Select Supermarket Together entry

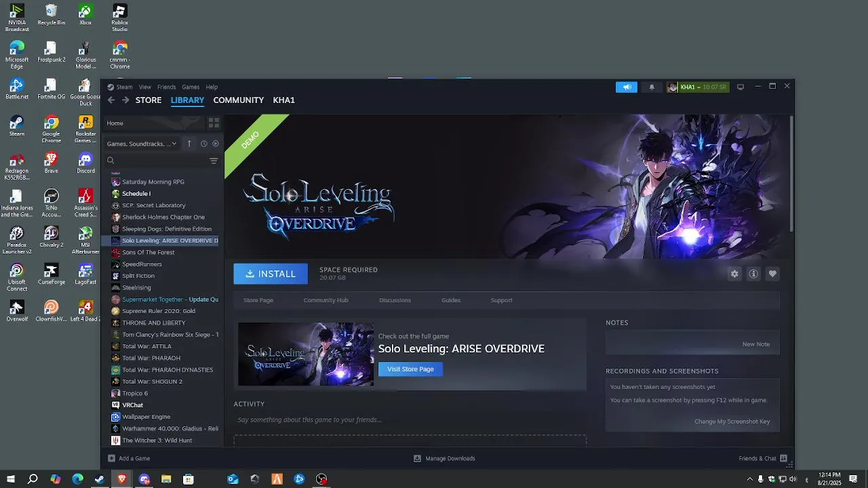[x=163, y=300]
